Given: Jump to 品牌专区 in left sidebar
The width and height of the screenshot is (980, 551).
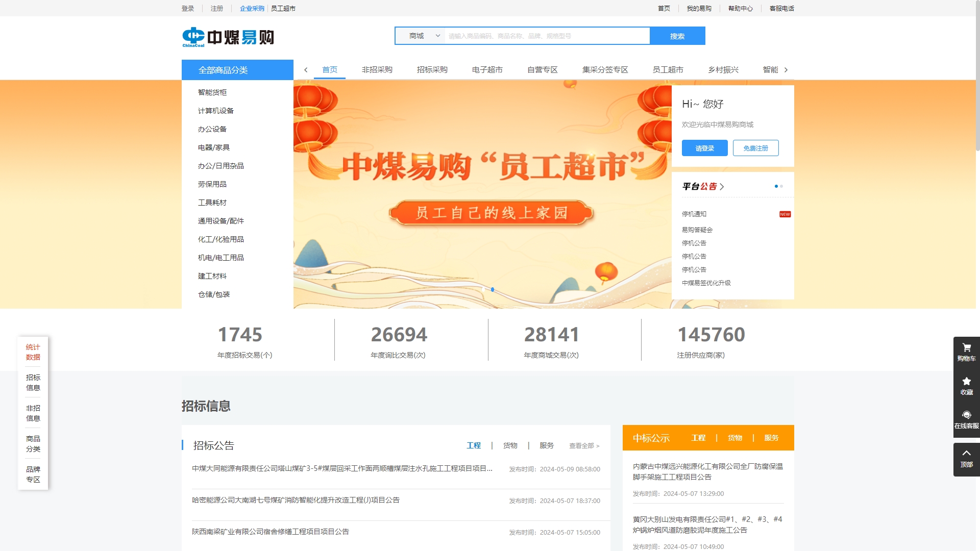Looking at the screenshot, I should (33, 474).
